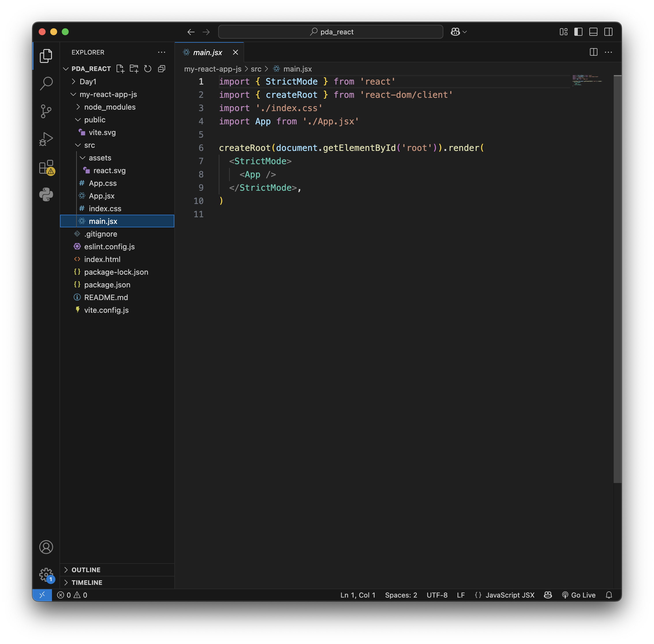This screenshot has height=644, width=654.
Task: Change the JavaScript JSX language mode
Action: coord(510,595)
